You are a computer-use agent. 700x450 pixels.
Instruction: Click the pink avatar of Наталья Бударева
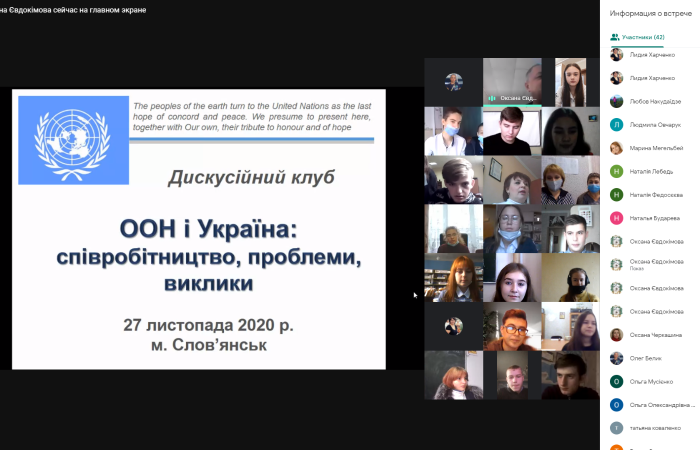pyautogui.click(x=617, y=217)
